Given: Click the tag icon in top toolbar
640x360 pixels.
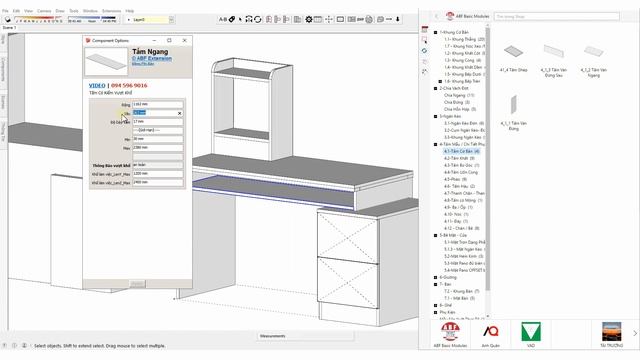Looking at the screenshot, I should point(232,19).
